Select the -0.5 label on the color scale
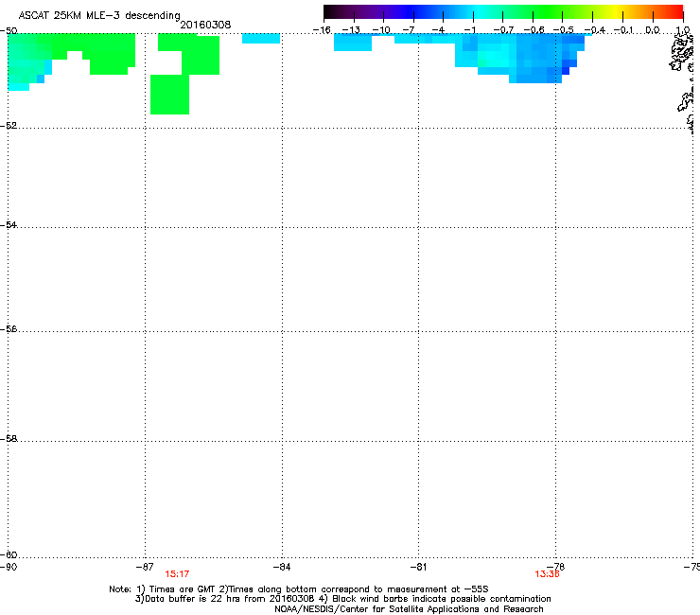The width and height of the screenshot is (700, 615). click(x=564, y=30)
